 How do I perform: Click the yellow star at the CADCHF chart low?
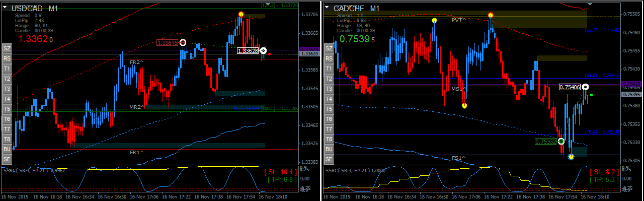tap(571, 157)
